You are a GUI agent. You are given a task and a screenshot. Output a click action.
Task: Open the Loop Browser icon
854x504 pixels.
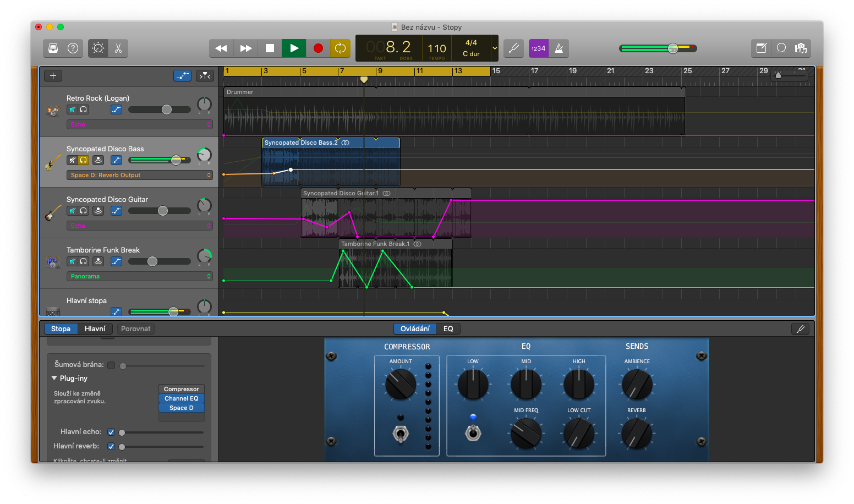pos(781,48)
